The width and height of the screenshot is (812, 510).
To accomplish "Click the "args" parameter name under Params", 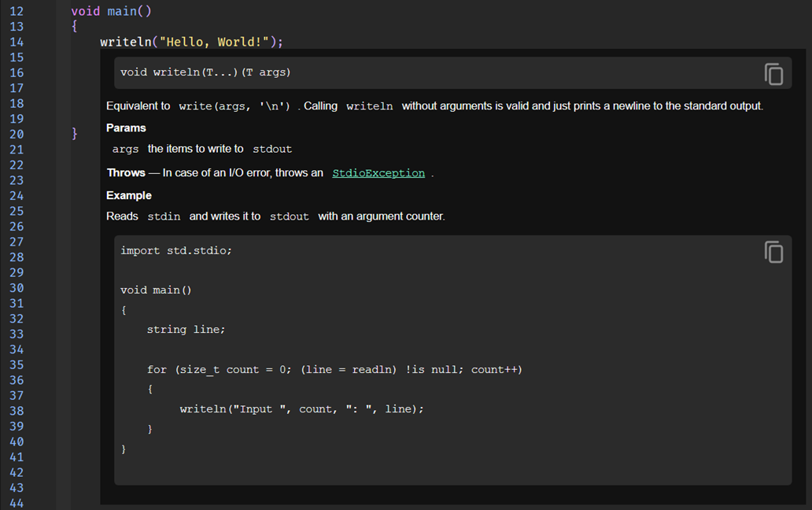I will point(125,150).
